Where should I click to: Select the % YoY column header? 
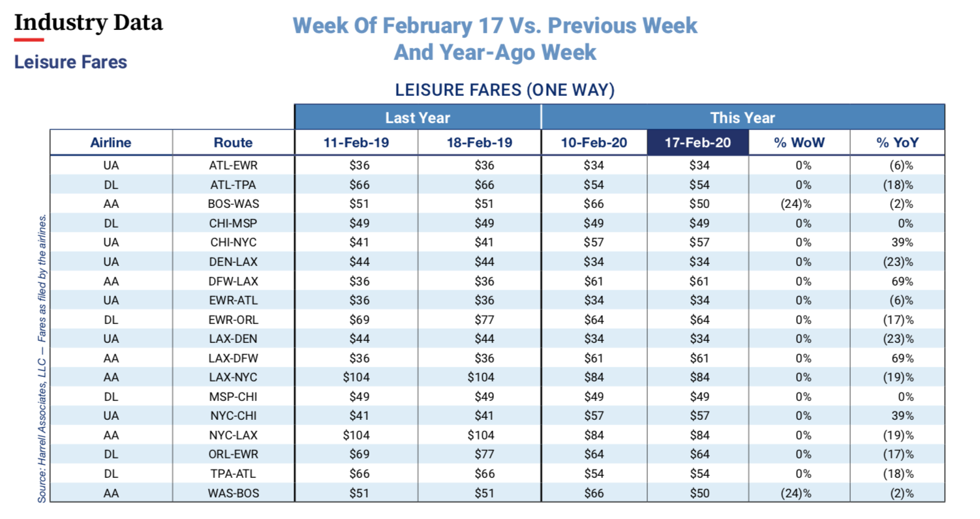(897, 143)
